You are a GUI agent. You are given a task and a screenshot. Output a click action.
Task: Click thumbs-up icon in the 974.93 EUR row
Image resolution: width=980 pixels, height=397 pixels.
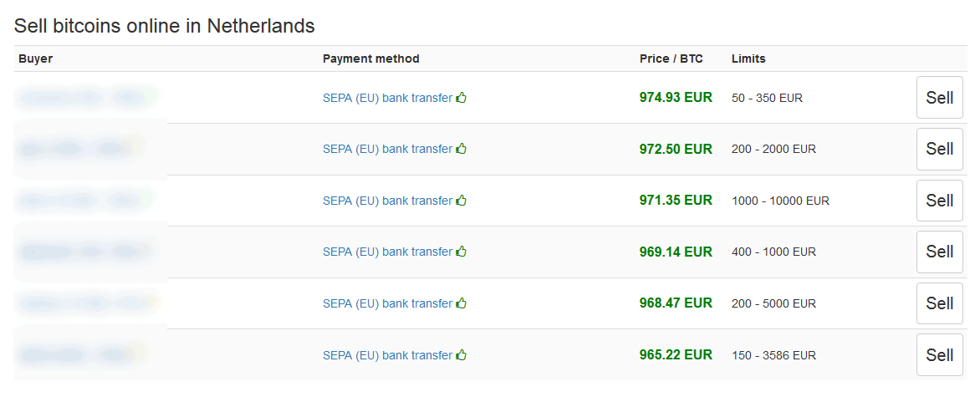[462, 98]
